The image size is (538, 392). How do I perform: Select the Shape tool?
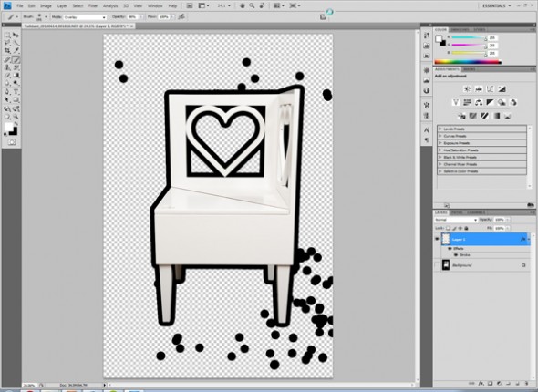16,99
